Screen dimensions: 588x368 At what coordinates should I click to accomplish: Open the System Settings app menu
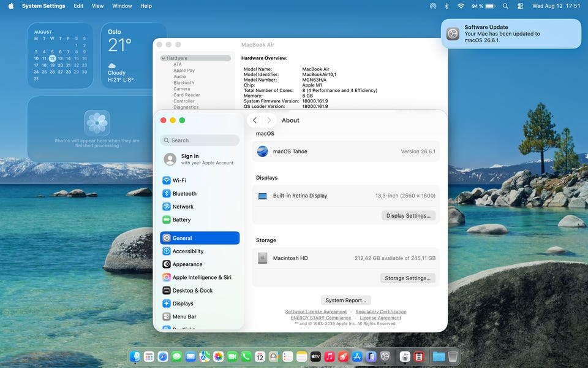(x=43, y=6)
